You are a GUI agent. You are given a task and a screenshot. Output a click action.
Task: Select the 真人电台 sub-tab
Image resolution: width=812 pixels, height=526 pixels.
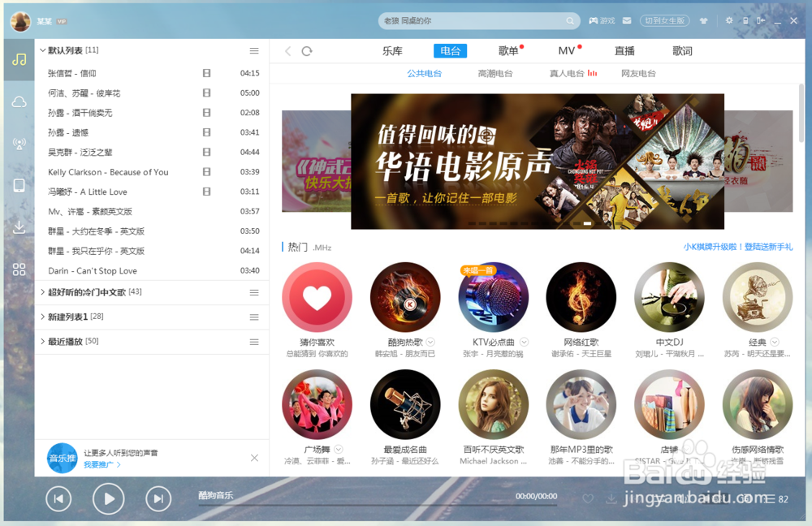[567, 74]
